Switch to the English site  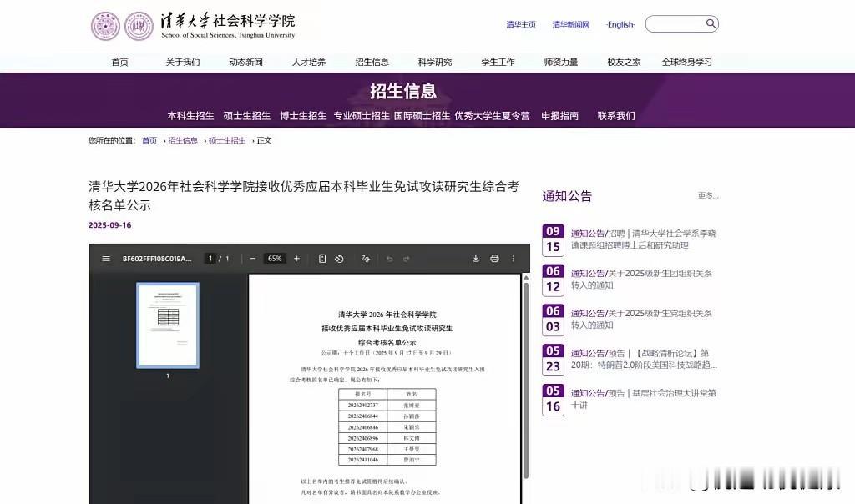[x=620, y=24]
